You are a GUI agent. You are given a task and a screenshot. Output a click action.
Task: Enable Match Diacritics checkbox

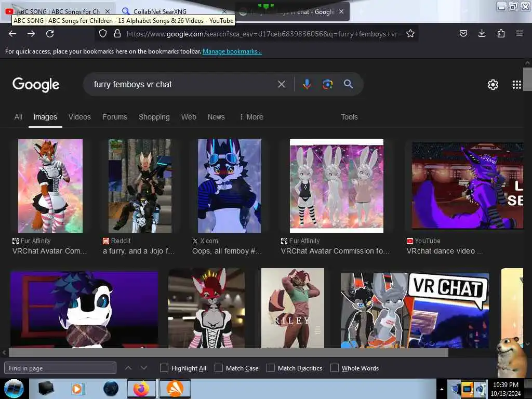(270, 368)
